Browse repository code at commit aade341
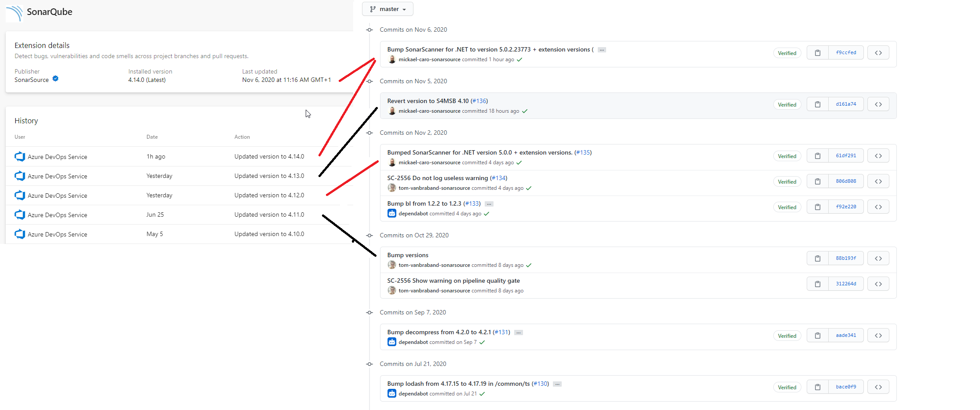Viewport: 980px width, 410px height. pos(878,336)
